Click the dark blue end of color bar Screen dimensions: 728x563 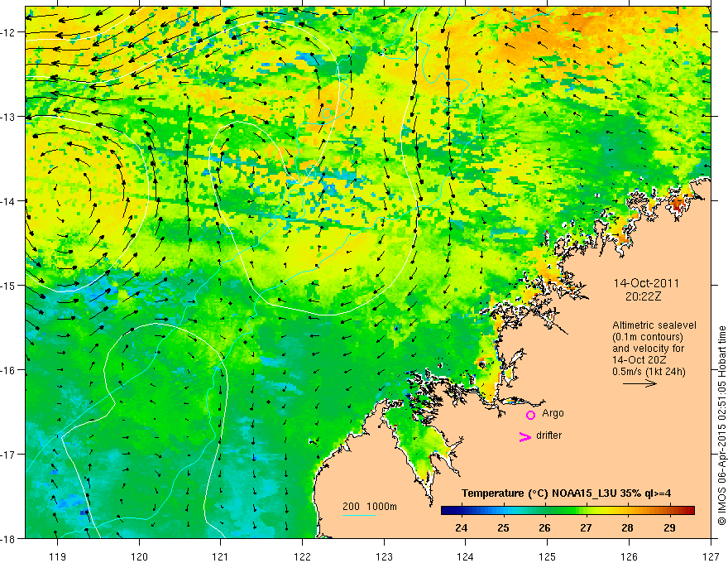(x=445, y=510)
